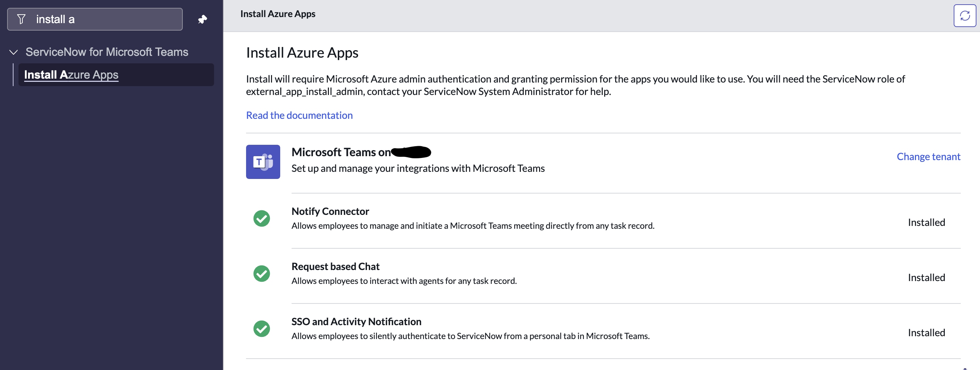
Task: Click description 'Allows employees to silently authenticate'
Action: point(470,336)
